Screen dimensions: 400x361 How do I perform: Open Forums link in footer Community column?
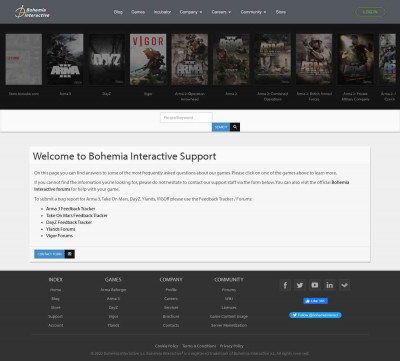click(229, 290)
